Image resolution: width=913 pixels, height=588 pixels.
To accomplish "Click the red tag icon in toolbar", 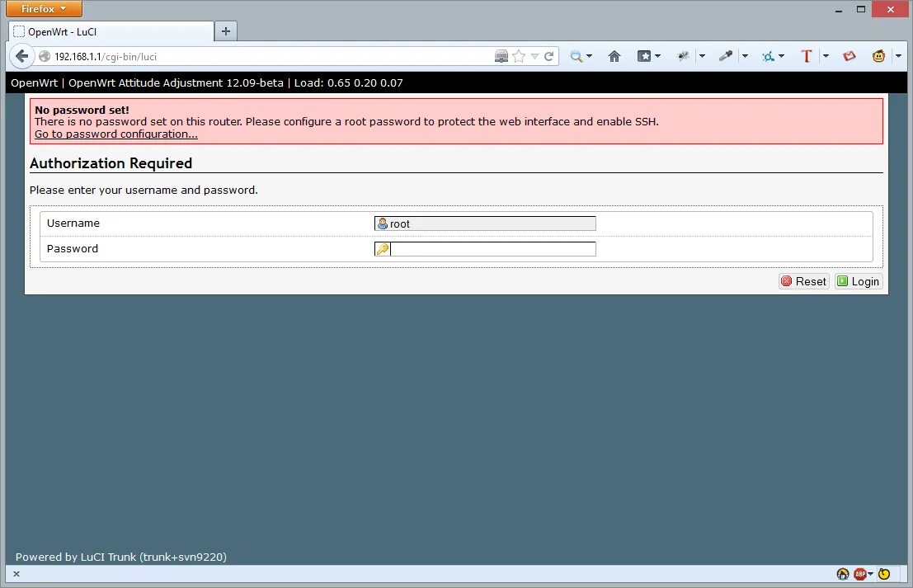I will tap(849, 56).
